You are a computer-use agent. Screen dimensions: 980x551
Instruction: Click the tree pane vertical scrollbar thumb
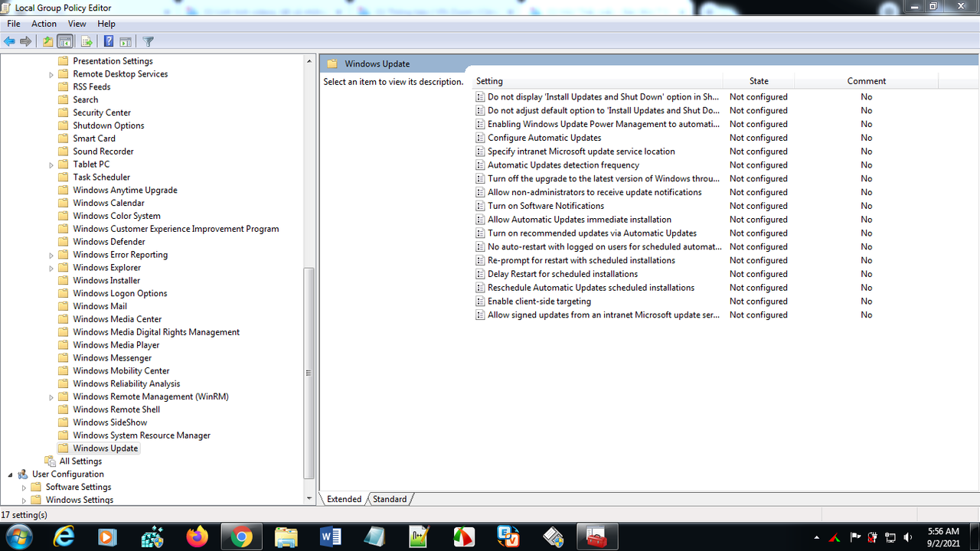(x=309, y=373)
